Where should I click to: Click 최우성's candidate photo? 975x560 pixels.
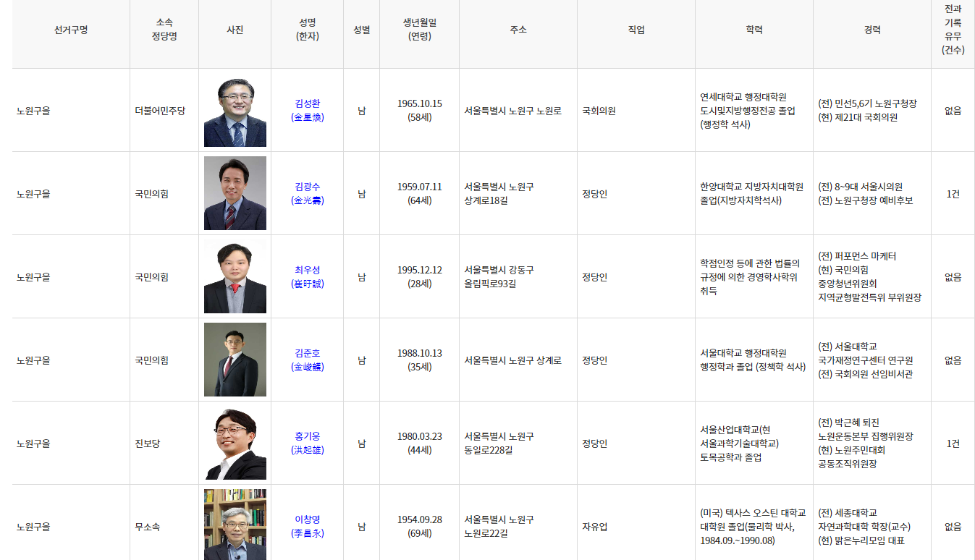pyautogui.click(x=235, y=276)
